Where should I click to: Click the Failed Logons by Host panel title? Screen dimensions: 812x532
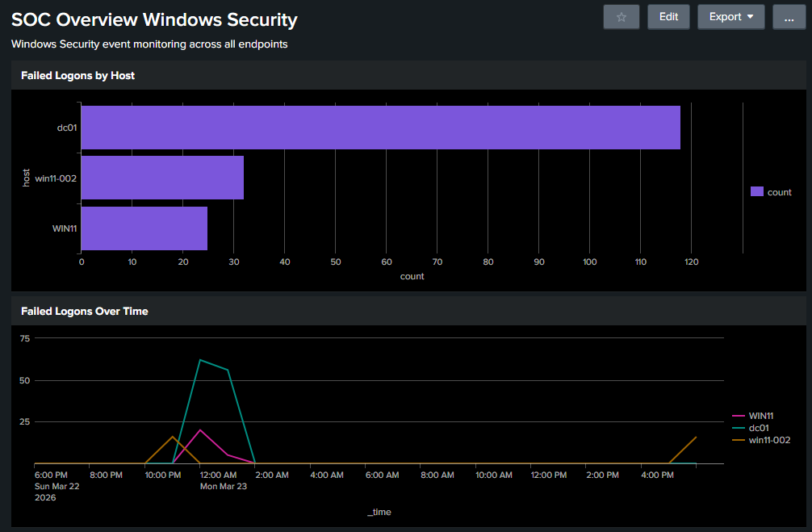77,75
